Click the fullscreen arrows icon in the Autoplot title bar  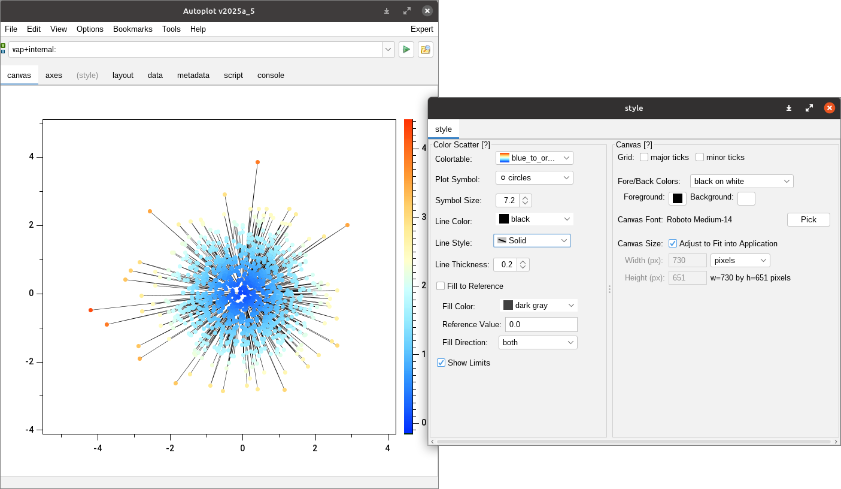pos(407,10)
